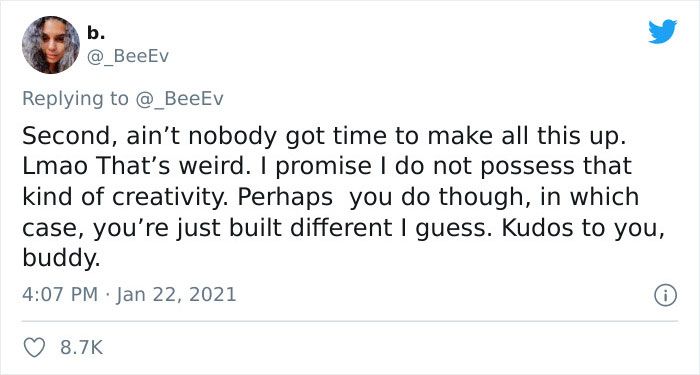Click the blue Twitter bird logo
700x375 pixels.
click(x=662, y=32)
